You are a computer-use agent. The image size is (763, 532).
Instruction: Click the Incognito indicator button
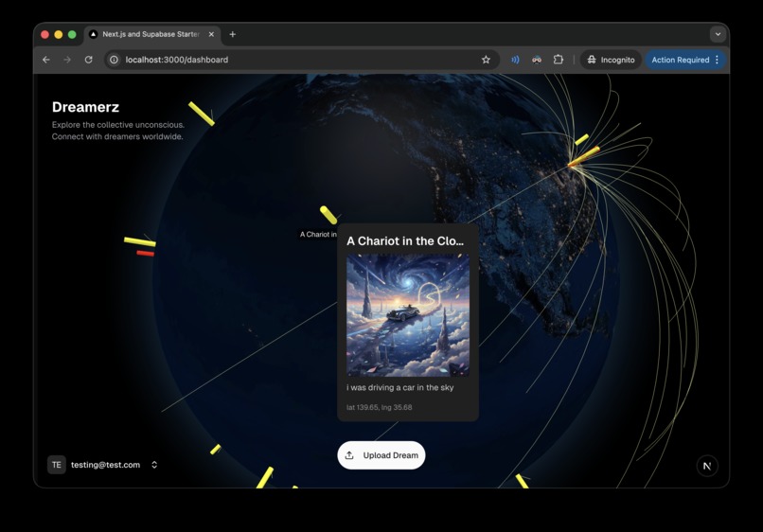(x=611, y=60)
